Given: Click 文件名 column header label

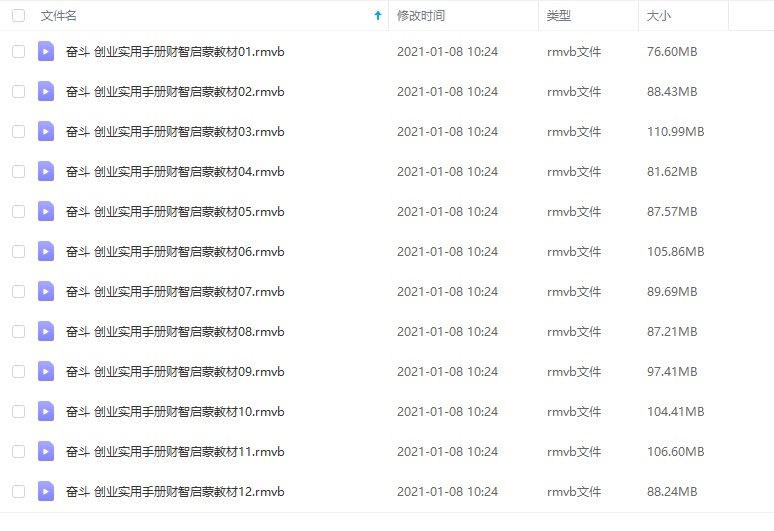Looking at the screenshot, I should (58, 16).
